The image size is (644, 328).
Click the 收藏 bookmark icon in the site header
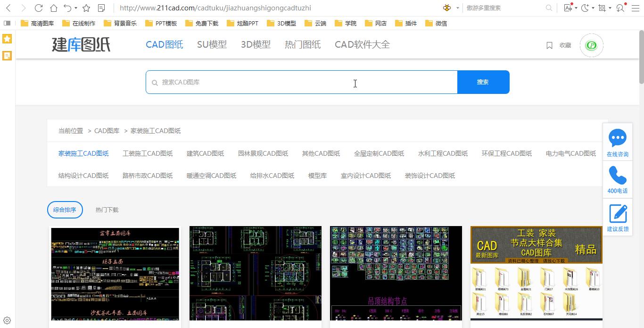pos(549,45)
